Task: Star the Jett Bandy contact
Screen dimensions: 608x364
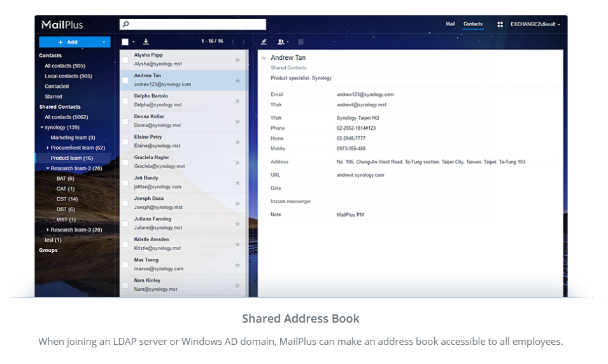Action: 237,183
